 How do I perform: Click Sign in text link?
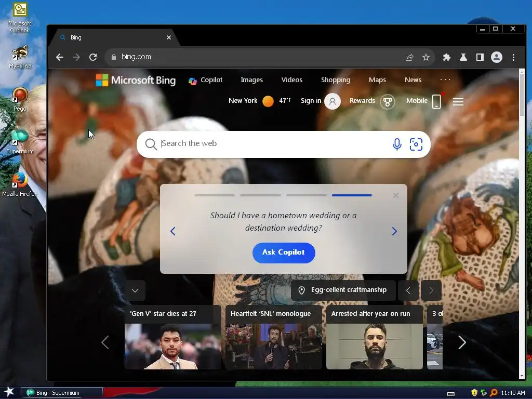[x=311, y=101]
